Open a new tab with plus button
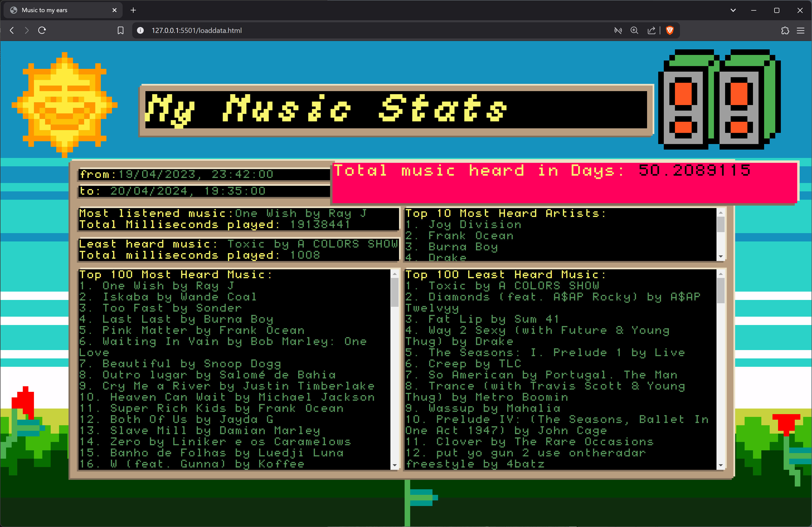The image size is (812, 527). pyautogui.click(x=133, y=10)
